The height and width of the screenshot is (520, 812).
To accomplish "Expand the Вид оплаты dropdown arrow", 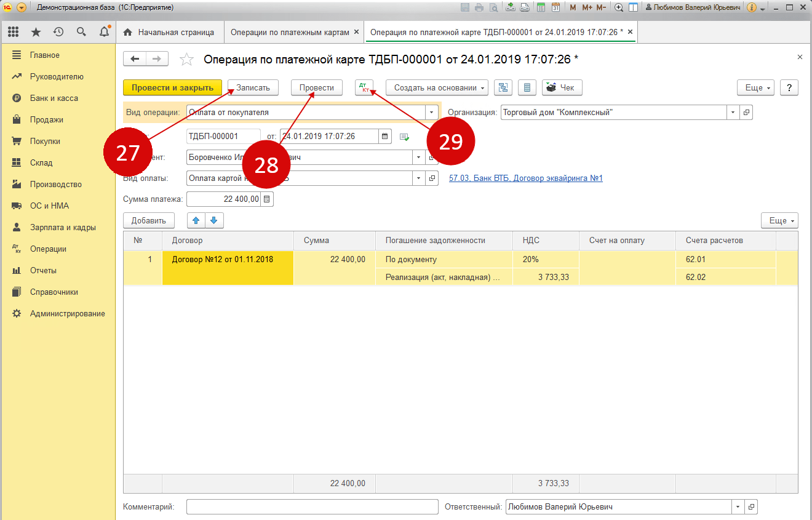I will (x=418, y=178).
